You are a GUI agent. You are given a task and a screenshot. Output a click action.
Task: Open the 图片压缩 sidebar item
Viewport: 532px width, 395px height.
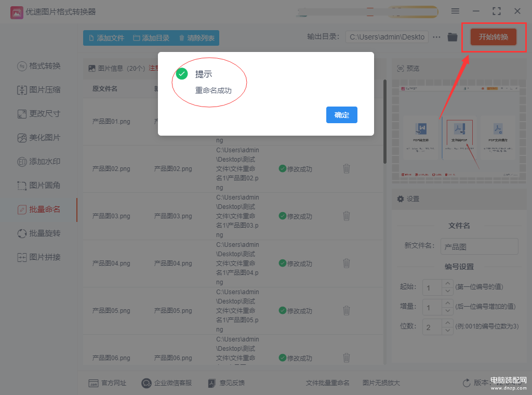click(38, 90)
